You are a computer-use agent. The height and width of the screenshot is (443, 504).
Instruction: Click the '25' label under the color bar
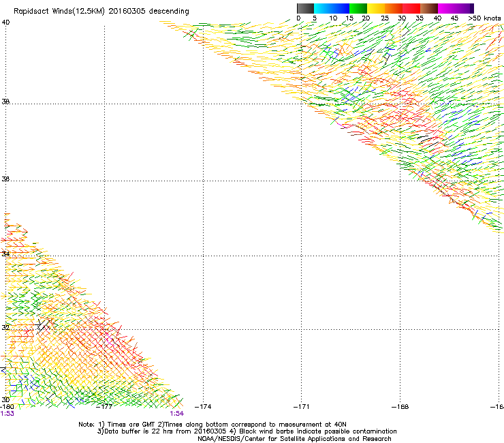point(385,18)
